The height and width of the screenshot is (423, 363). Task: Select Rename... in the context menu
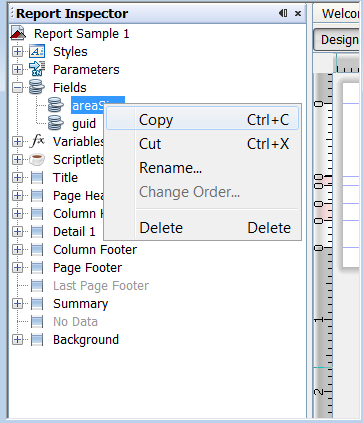(x=202, y=168)
